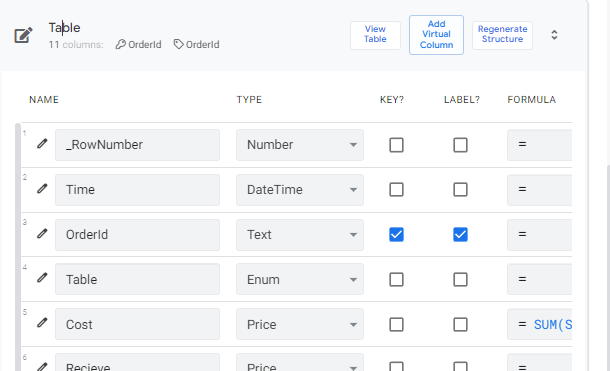The width and height of the screenshot is (610, 371).
Task: Click the TYPE column header
Action: click(x=249, y=100)
